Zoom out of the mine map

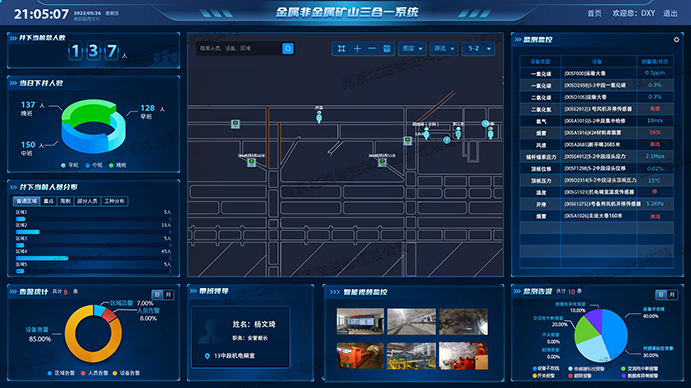coord(372,48)
